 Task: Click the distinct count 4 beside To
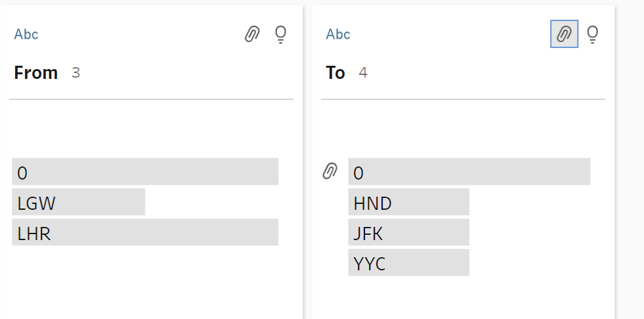(x=363, y=72)
